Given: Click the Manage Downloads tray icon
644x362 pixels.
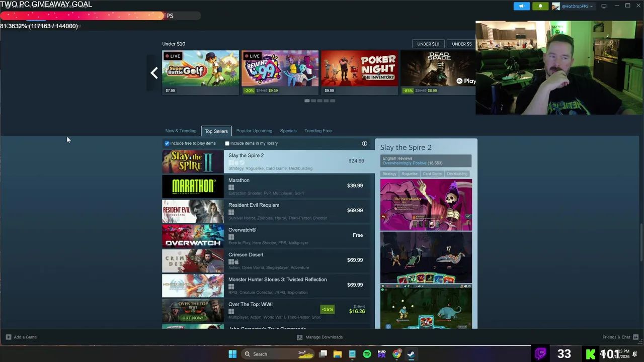Looking at the screenshot, I should coord(300,337).
